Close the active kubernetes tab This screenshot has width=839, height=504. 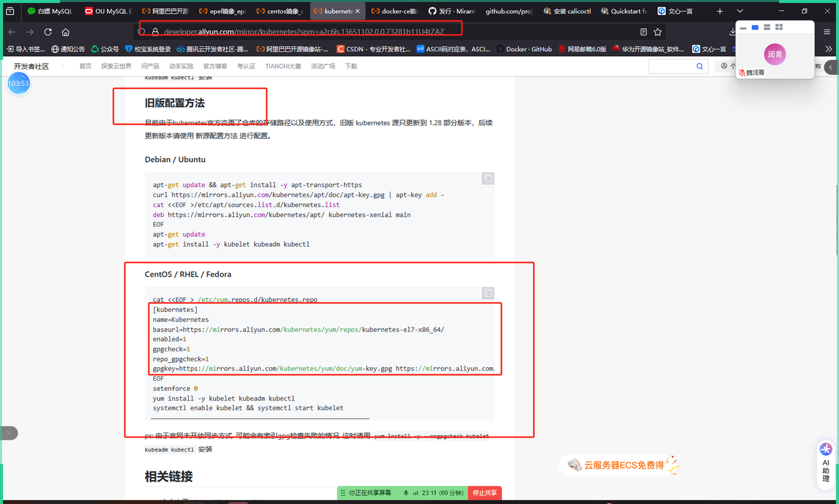[x=358, y=11]
